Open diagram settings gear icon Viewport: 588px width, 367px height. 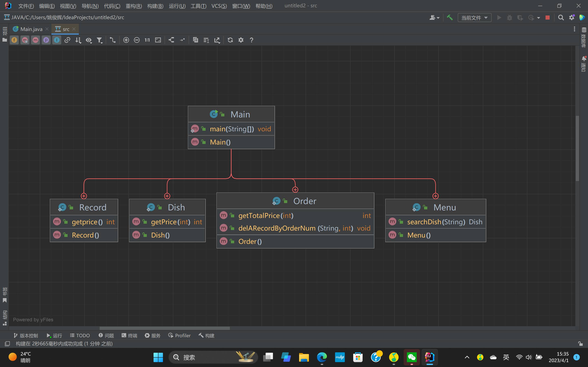click(x=241, y=40)
